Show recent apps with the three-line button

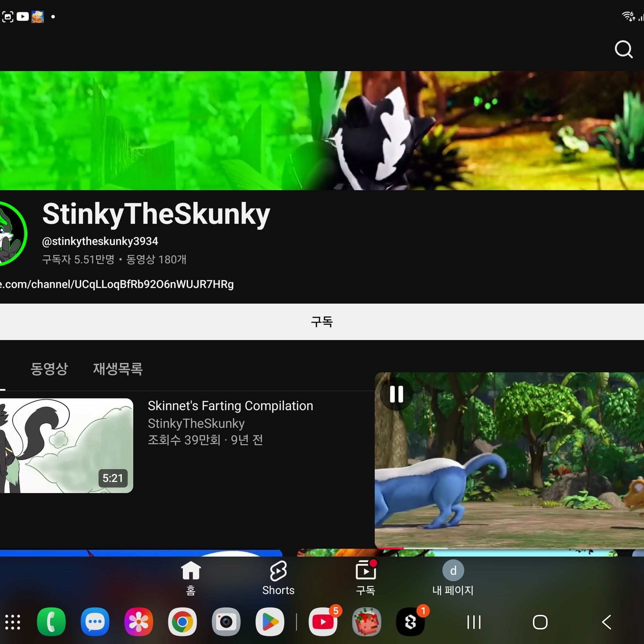[x=474, y=622]
